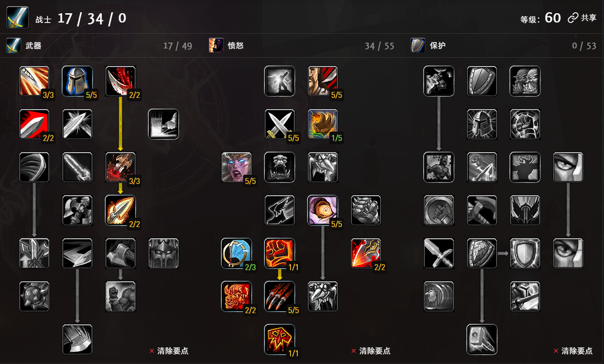Screen dimensions: 604x364
Task: Clear points under the 武器 tree
Action: coord(169,351)
